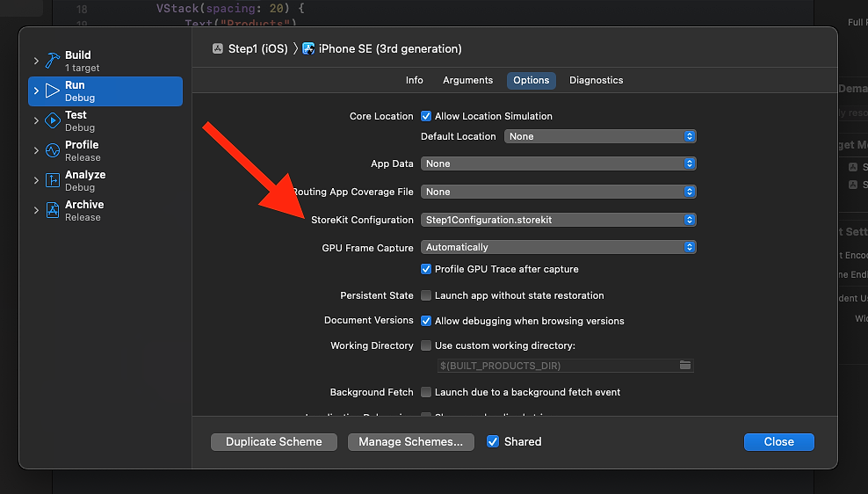Select the Options tab
The width and height of the screenshot is (868, 494).
pos(531,80)
